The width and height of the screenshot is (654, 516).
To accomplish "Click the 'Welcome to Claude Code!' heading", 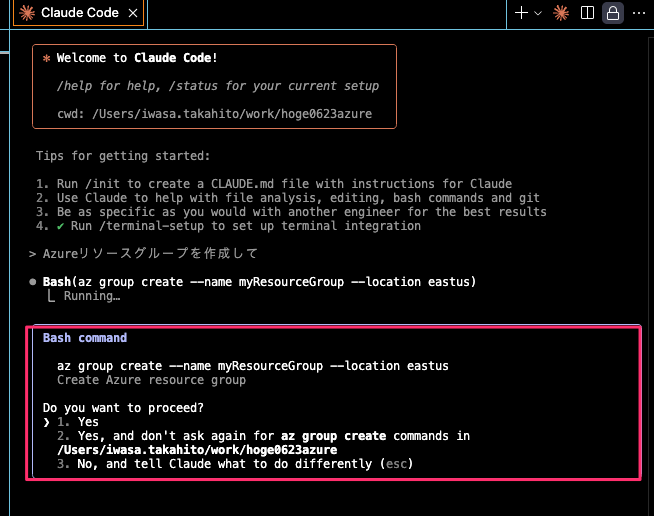I will (x=137, y=58).
